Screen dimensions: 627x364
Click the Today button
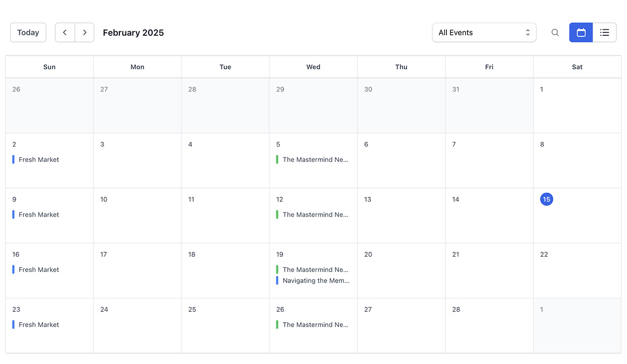(x=28, y=32)
